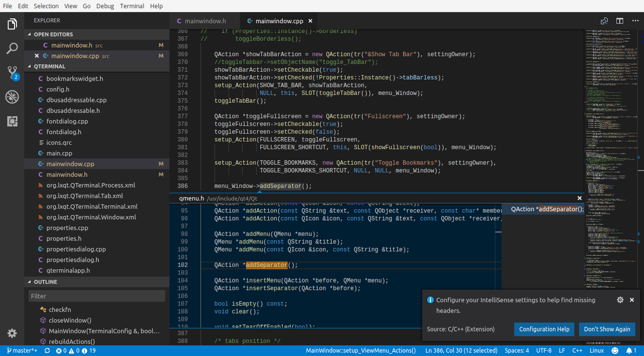The image size is (644, 356).
Task: Switch to the Explorer view icon
Action: 12,24
